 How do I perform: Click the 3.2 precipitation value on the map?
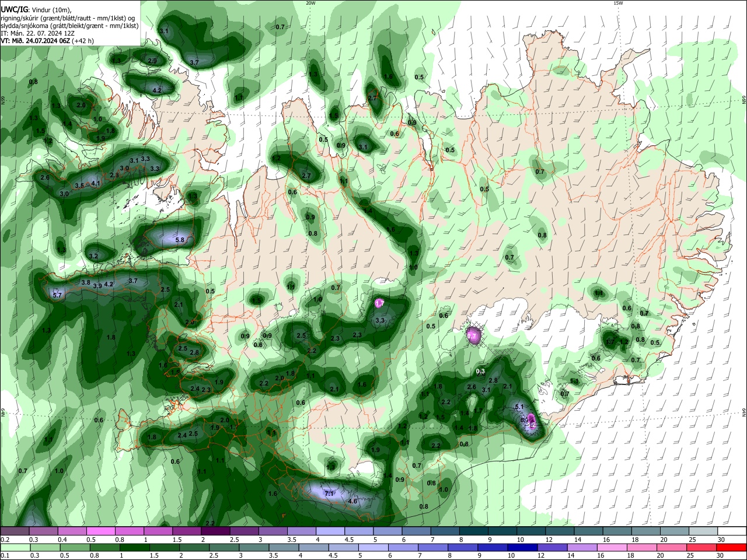click(x=93, y=256)
